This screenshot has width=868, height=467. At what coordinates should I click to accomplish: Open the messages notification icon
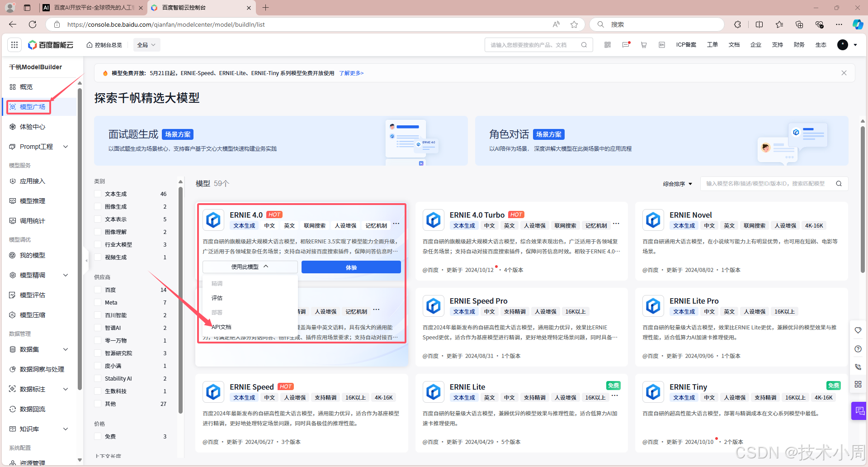coord(626,45)
